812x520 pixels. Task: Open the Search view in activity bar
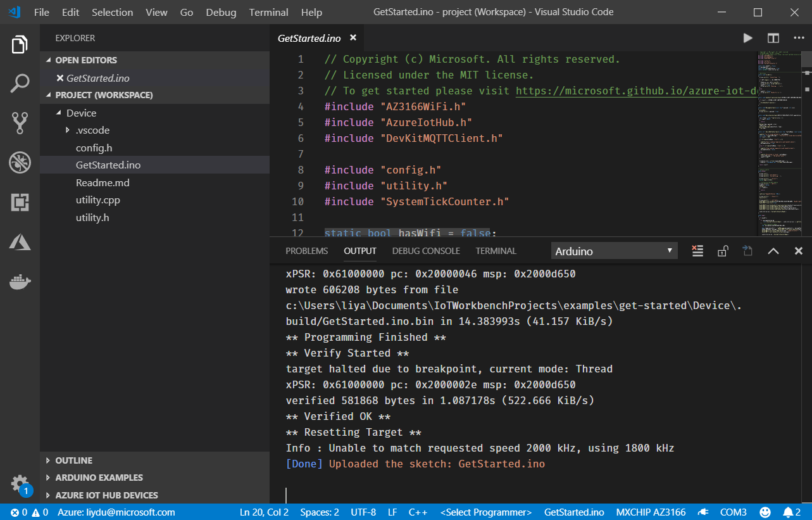[20, 84]
